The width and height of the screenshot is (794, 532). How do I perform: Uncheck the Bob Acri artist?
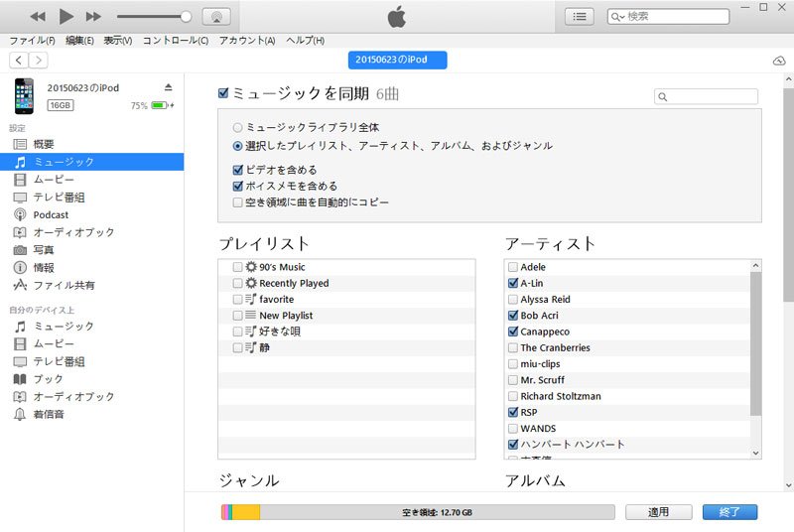pyautogui.click(x=513, y=316)
